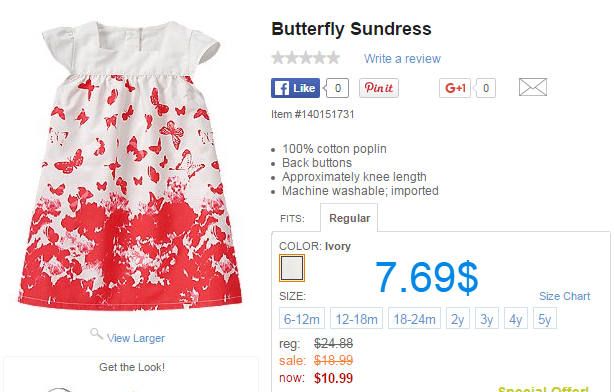Click the email envelope share icon
The height and width of the screenshot is (392, 614).
click(x=533, y=87)
